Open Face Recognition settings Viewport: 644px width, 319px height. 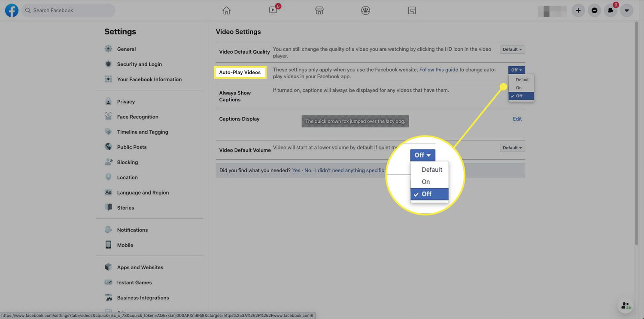(x=138, y=117)
